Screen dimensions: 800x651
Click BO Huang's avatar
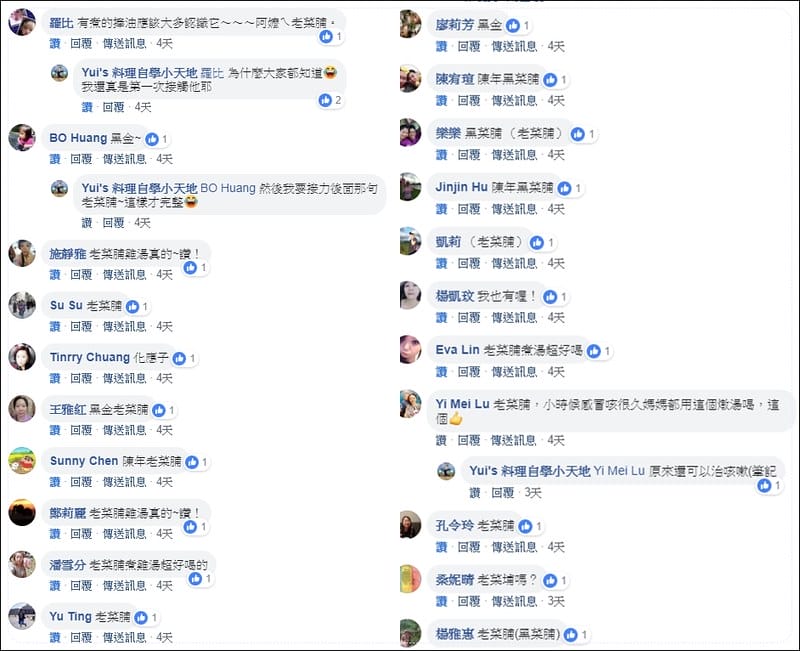point(22,138)
